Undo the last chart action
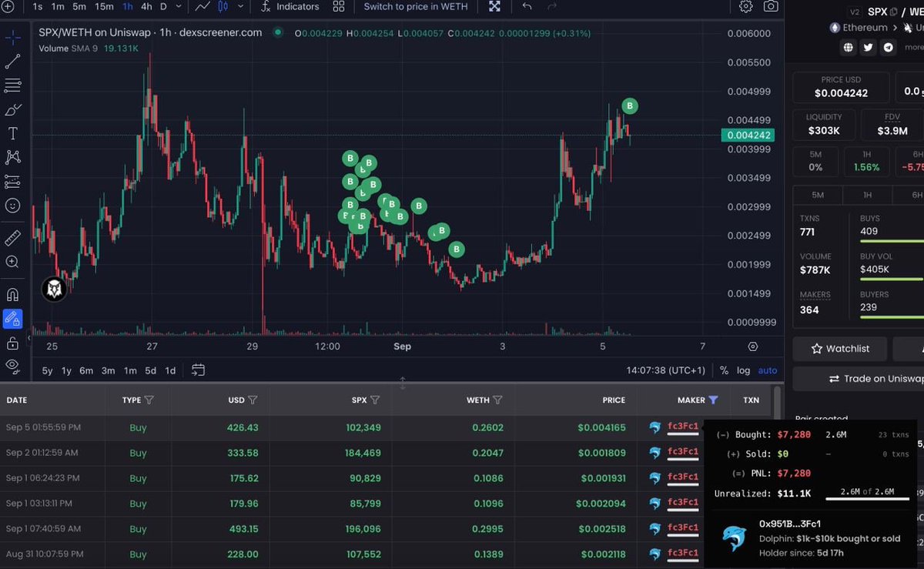This screenshot has height=569, width=924. click(527, 7)
